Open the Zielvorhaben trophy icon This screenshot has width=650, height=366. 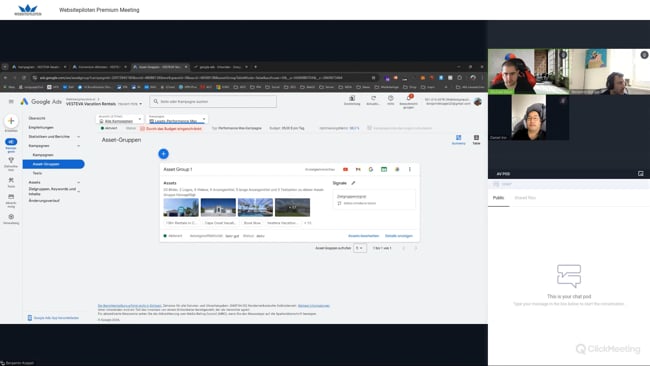point(11,160)
